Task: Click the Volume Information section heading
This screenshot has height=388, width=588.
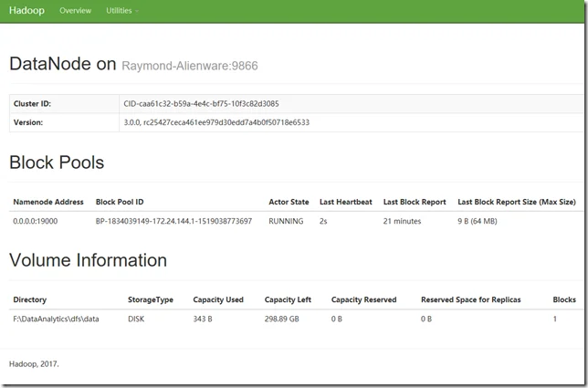Action: point(88,261)
